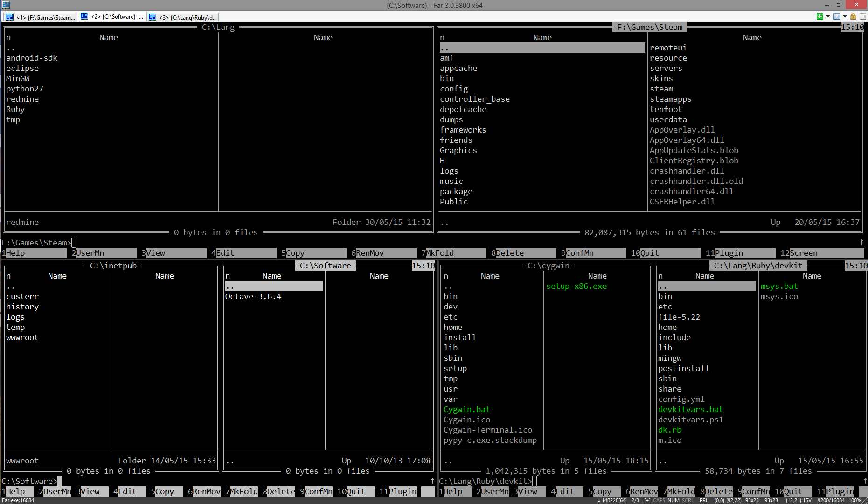
Task: Switch to the <2> C:\Software console tab
Action: pos(112,17)
